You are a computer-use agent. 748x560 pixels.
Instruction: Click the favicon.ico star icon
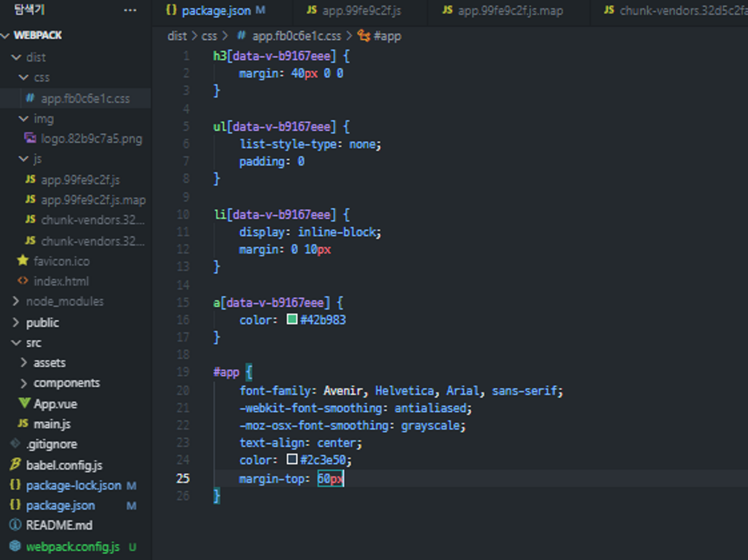click(23, 261)
